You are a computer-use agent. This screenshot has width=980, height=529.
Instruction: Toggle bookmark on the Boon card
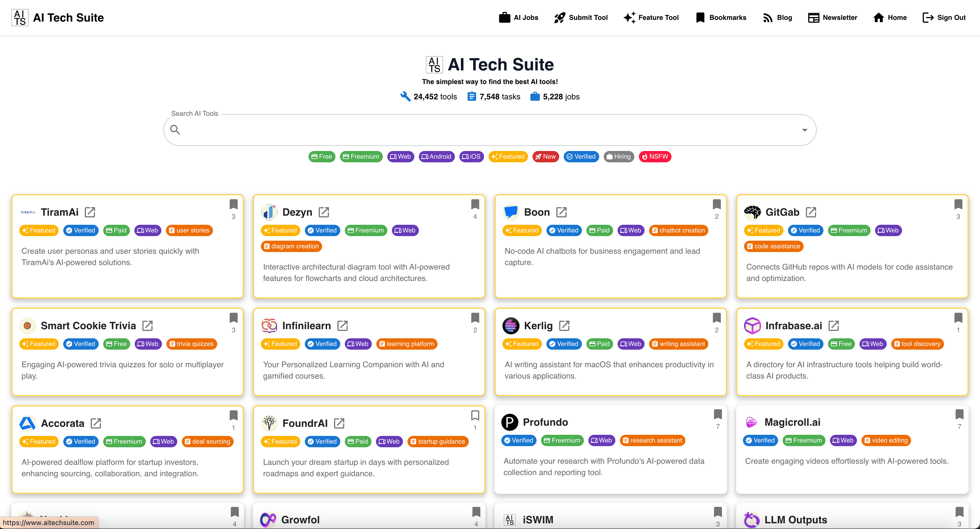click(717, 205)
